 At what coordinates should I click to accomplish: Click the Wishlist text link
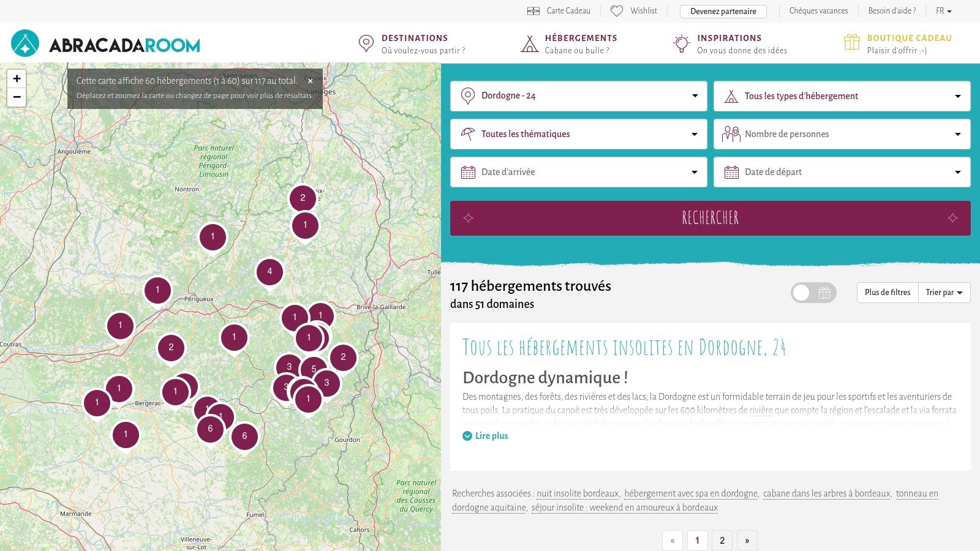tap(644, 11)
